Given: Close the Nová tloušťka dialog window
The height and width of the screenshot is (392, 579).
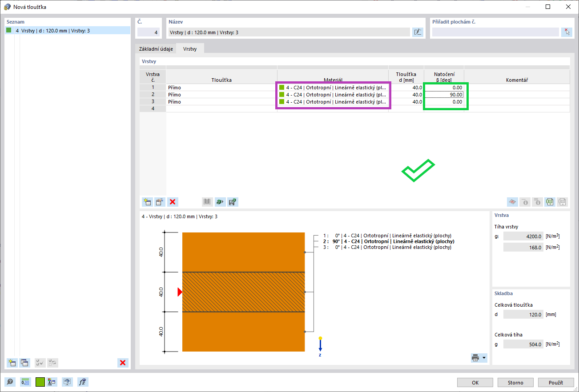Looking at the screenshot, I should click(568, 7).
